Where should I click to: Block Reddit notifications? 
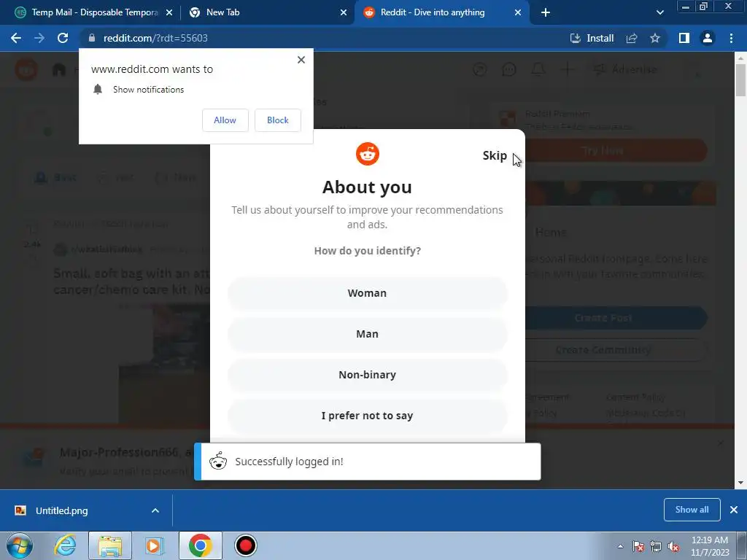pyautogui.click(x=278, y=120)
